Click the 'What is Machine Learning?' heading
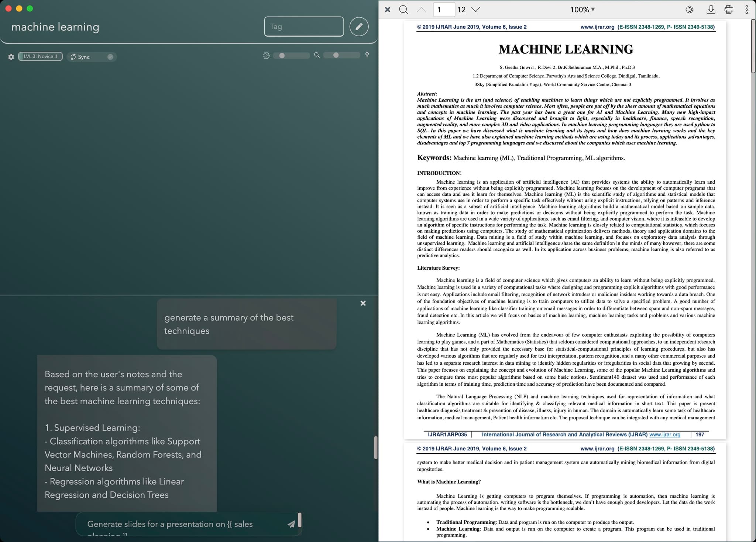The height and width of the screenshot is (542, 756). coord(449,482)
